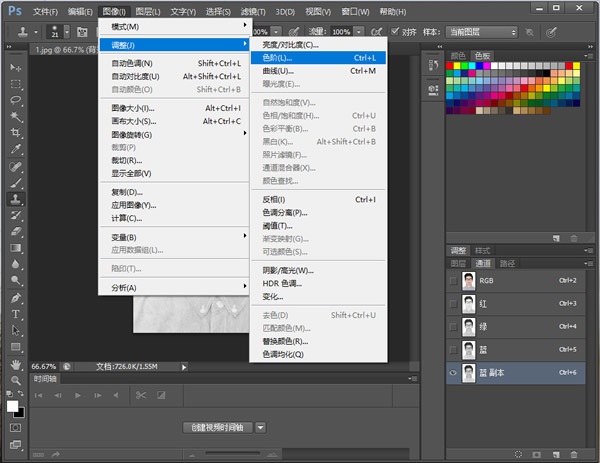Choose 色阶(L) Levels menu item
This screenshot has height=463, width=600.
pyautogui.click(x=318, y=58)
